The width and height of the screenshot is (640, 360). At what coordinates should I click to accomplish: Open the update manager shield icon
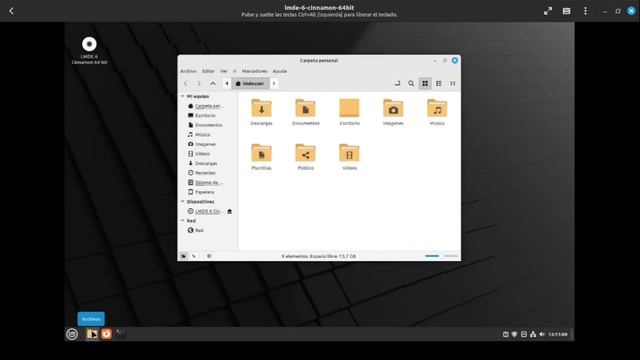(x=515, y=334)
